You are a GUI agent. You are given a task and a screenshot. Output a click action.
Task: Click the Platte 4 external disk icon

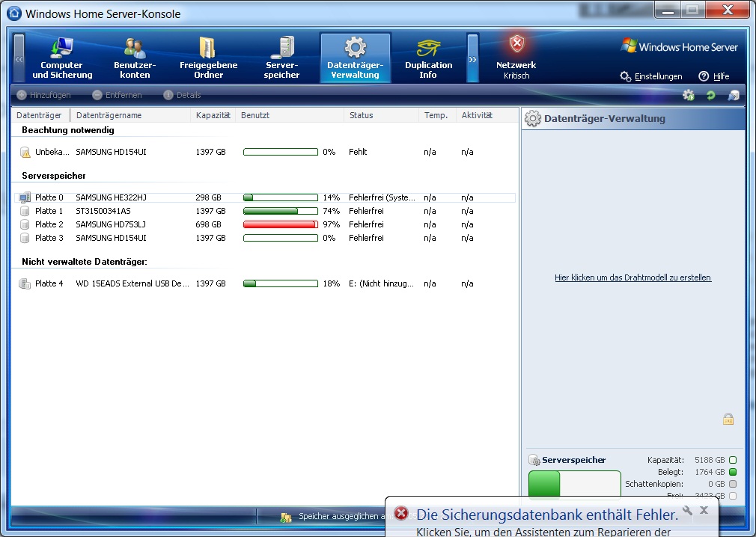coord(25,283)
